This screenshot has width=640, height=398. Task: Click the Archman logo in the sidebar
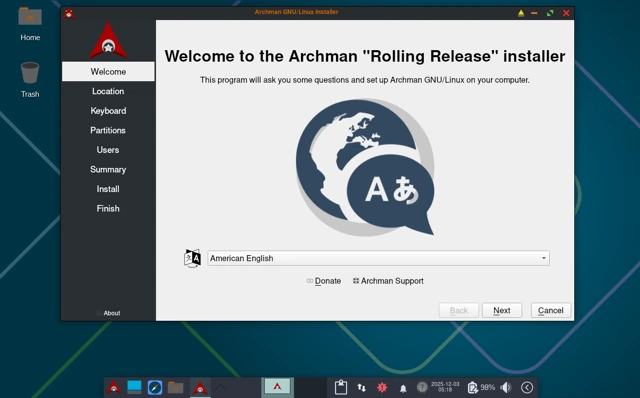(x=108, y=41)
